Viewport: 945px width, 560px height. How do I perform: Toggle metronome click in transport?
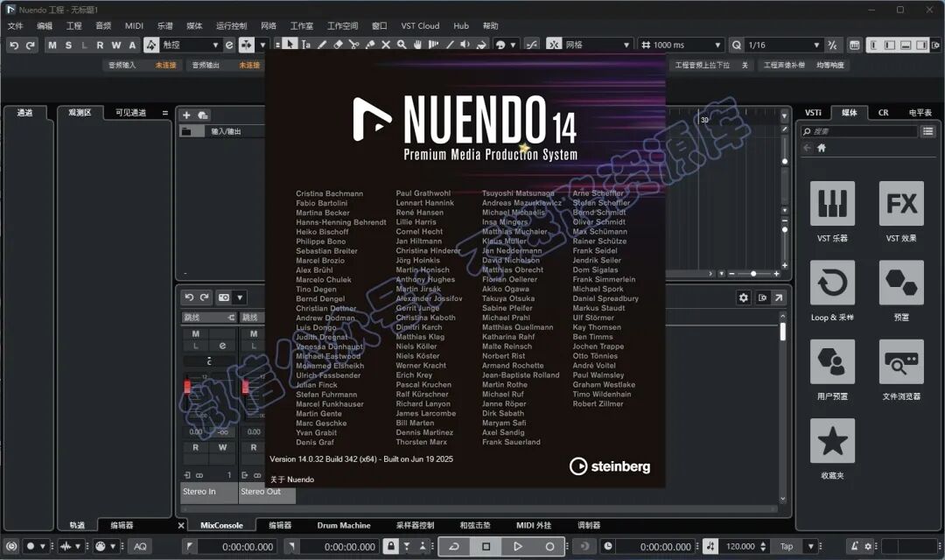click(x=853, y=546)
